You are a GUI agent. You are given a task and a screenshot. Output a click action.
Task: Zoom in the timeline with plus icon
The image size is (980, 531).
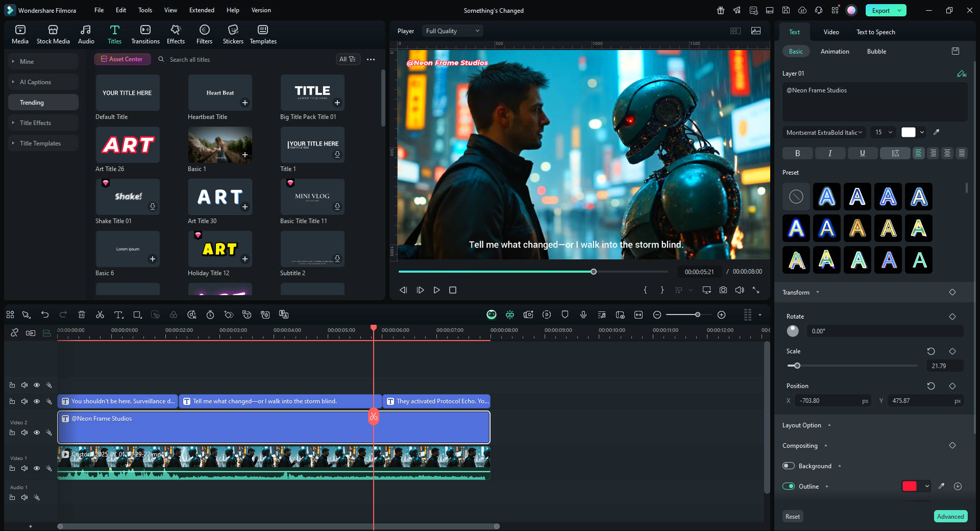point(721,315)
